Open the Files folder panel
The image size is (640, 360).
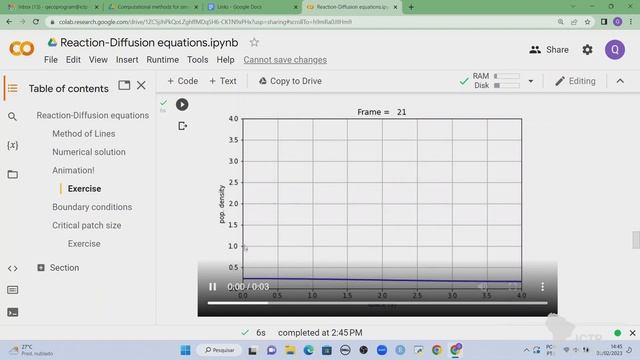tap(13, 175)
